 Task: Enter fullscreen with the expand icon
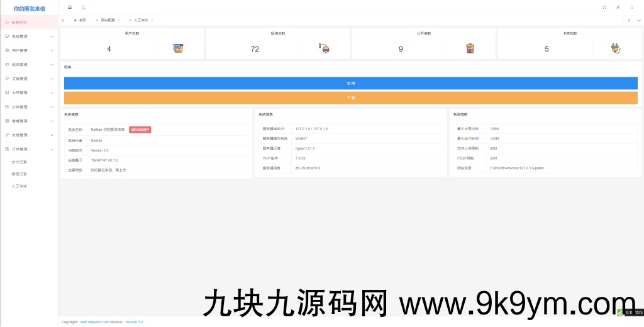coord(604,8)
